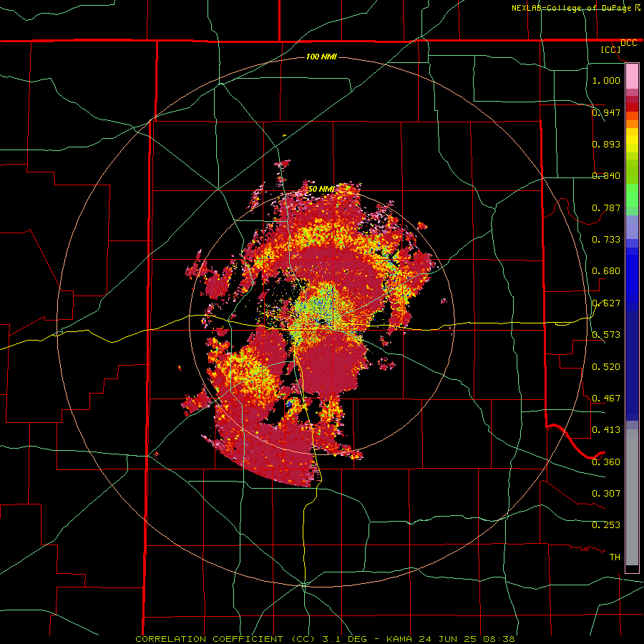Click the 0.307 legend value
This screenshot has width=644, height=644.
coord(606,493)
